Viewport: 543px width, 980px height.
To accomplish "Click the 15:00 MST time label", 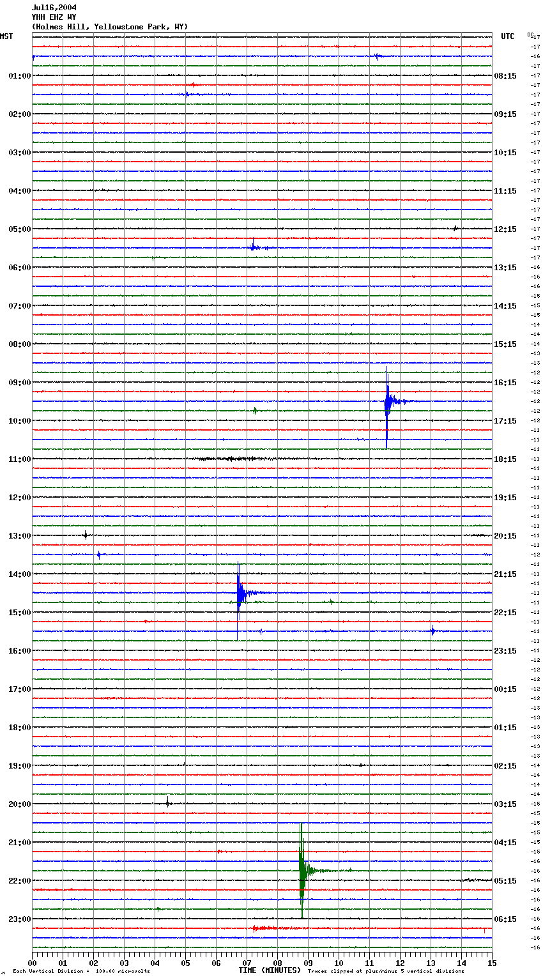I will pos(20,613).
